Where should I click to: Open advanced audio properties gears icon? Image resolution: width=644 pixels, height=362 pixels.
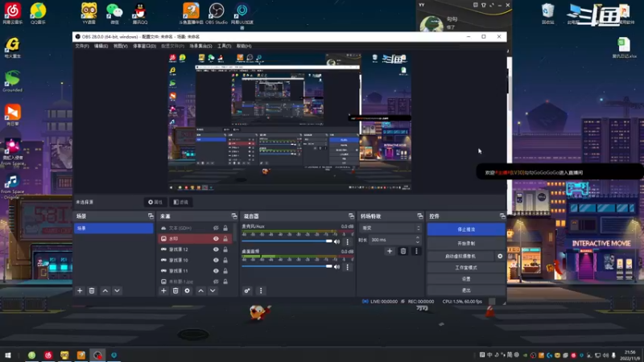pos(247,290)
